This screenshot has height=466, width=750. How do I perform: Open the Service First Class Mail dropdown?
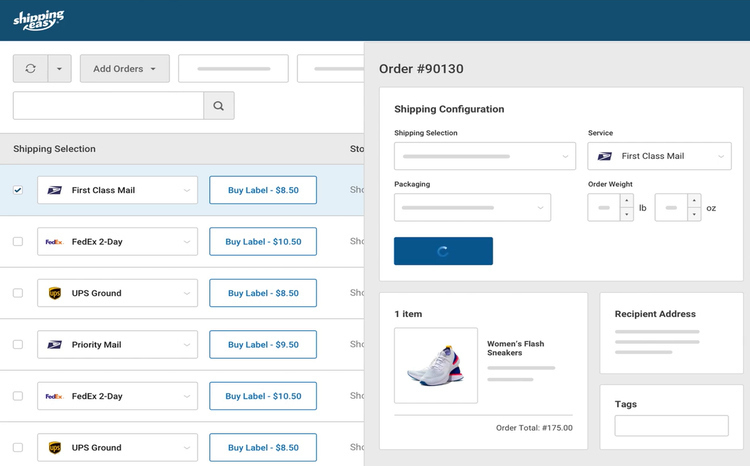pos(660,156)
